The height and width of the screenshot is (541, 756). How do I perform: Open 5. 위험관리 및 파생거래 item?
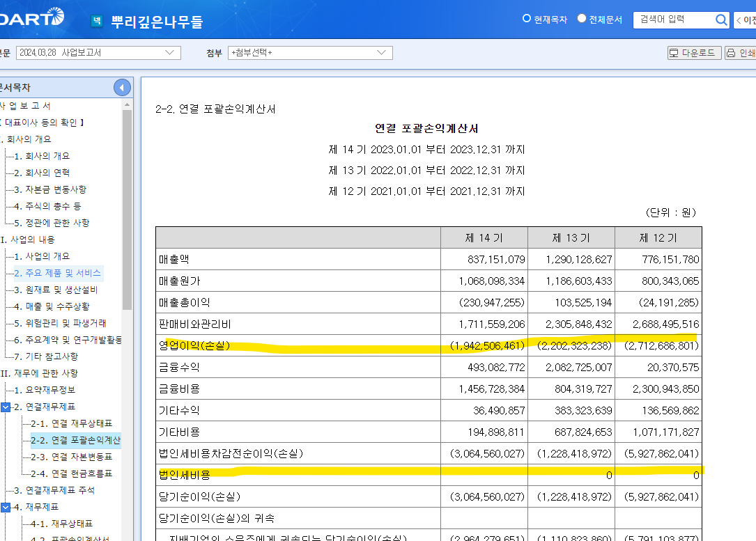tap(60, 323)
